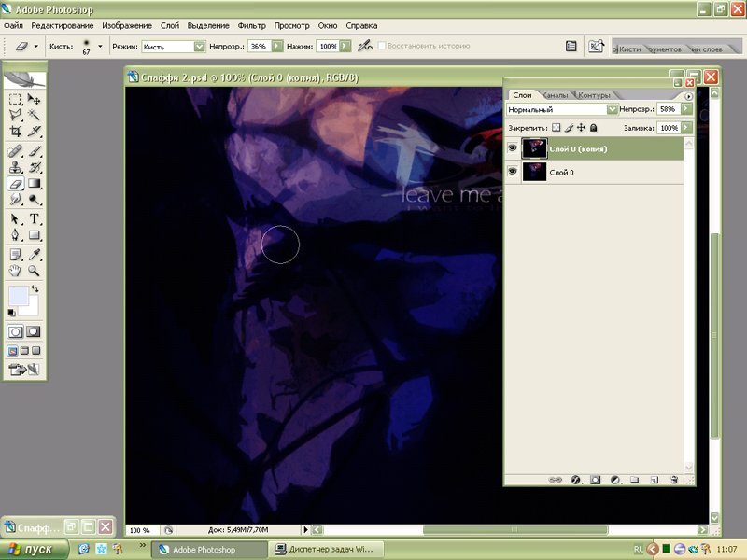This screenshot has height=560, width=747.
Task: Enable lock all for the layer
Action: coord(594,127)
